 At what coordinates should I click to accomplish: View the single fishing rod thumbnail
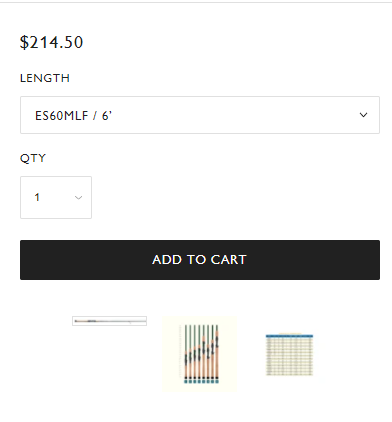click(x=109, y=321)
